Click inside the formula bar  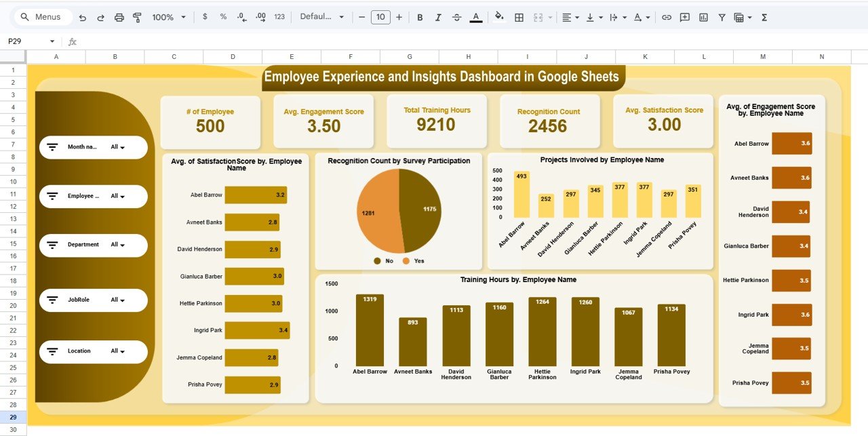(271, 41)
